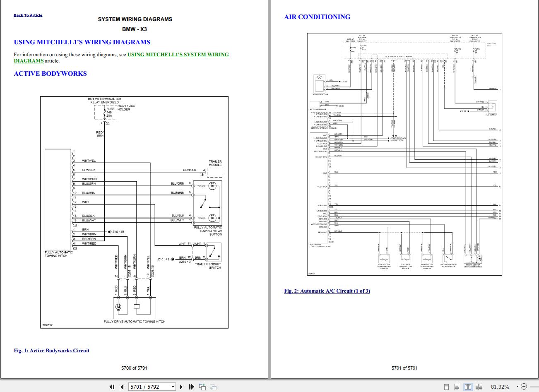Click the TRAILER SOCKET SWITCH label

(208, 266)
